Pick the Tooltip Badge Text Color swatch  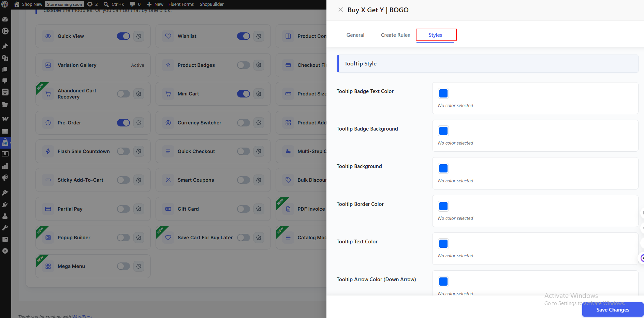pos(443,93)
